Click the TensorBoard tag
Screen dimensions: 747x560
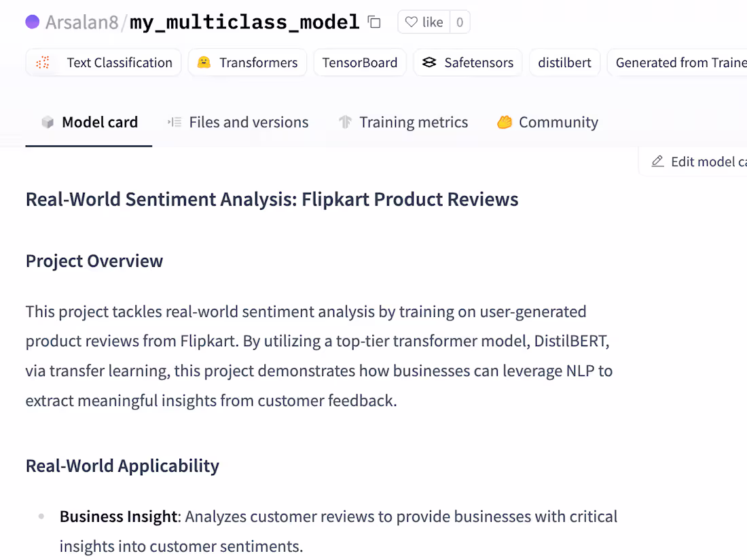[x=360, y=62]
